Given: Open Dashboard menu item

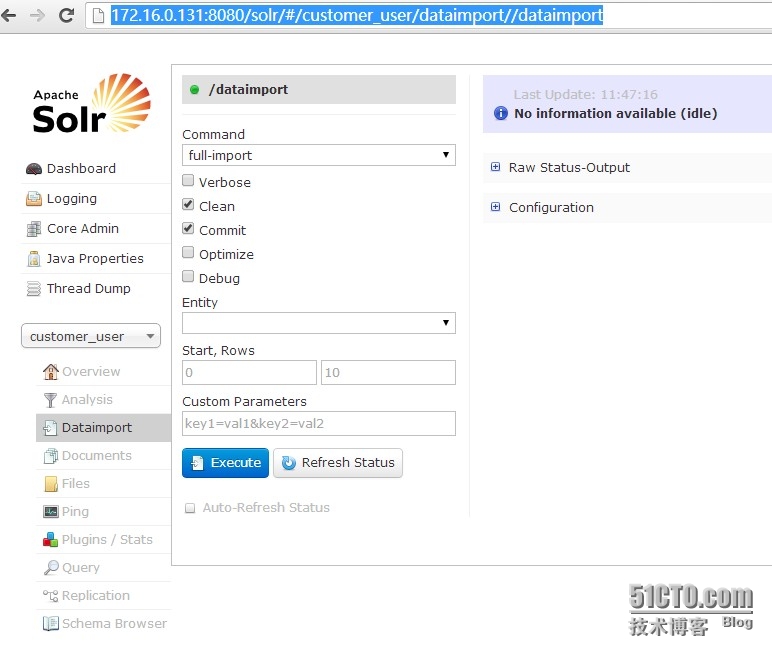Looking at the screenshot, I should click(x=81, y=169).
